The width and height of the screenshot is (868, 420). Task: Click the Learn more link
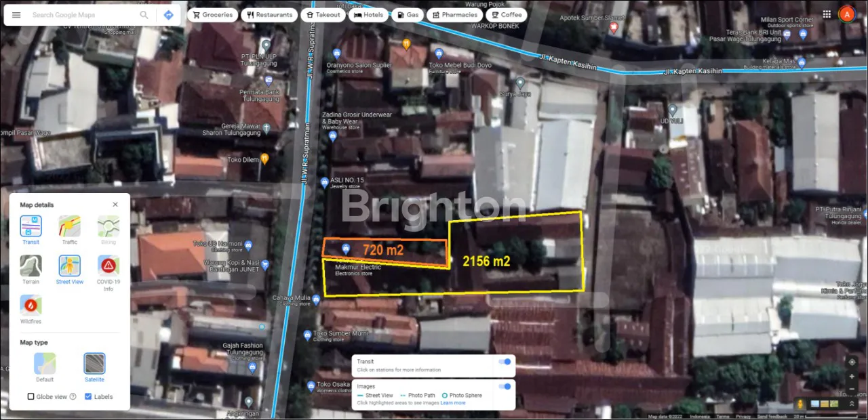click(453, 403)
